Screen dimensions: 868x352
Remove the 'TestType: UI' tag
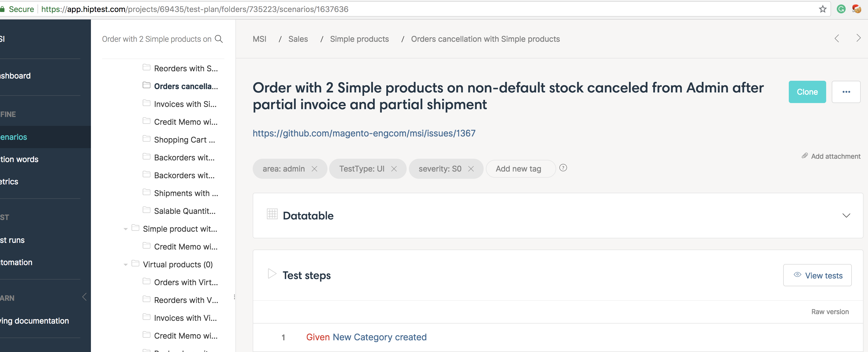[x=394, y=169]
